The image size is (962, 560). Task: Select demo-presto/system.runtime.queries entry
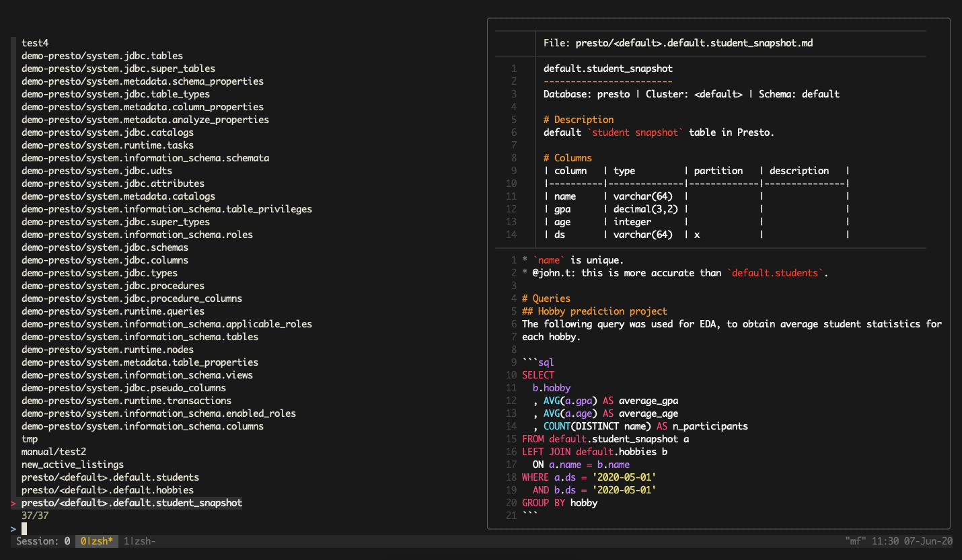tap(113, 311)
